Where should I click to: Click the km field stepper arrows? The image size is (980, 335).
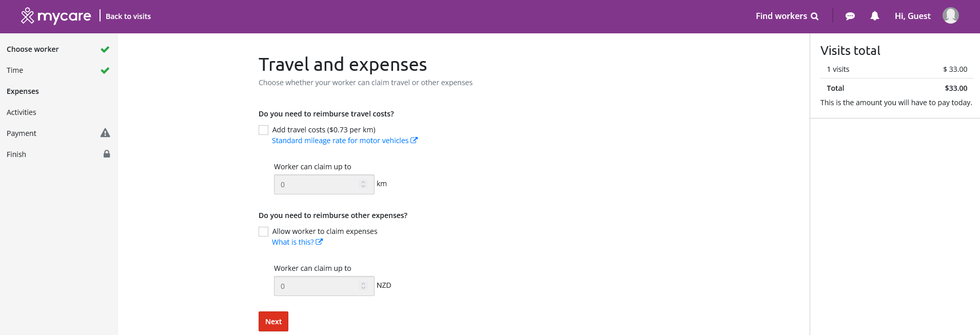[x=363, y=184]
